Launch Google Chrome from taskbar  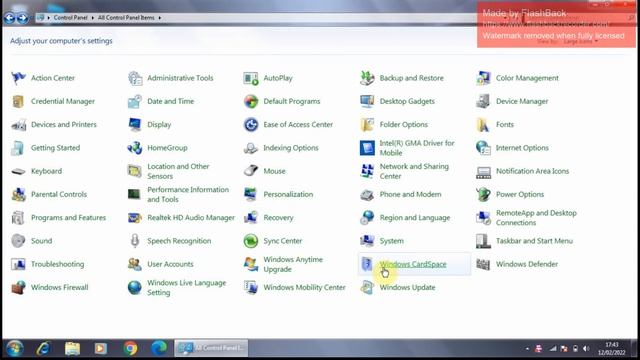(130, 349)
